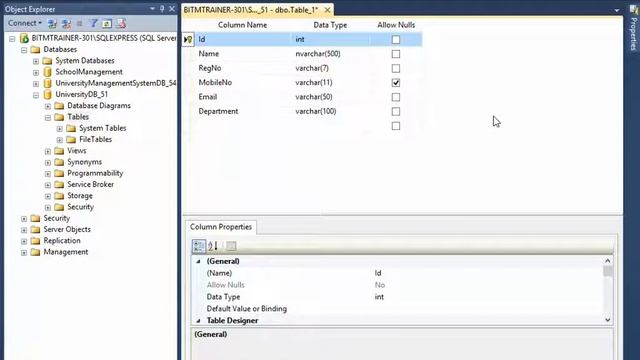Image resolution: width=640 pixels, height=360 pixels.
Task: Click the Stop icon in Object Explorer toolbar
Action: coord(80,24)
